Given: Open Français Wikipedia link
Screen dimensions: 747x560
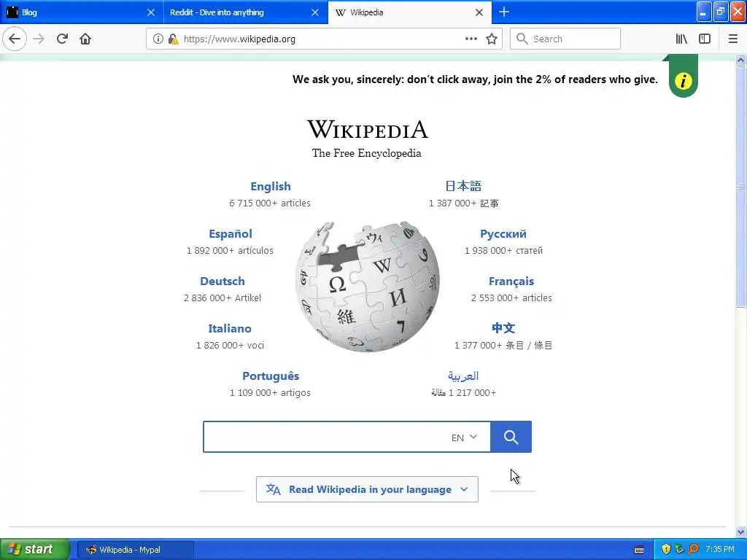Looking at the screenshot, I should click(x=511, y=281).
